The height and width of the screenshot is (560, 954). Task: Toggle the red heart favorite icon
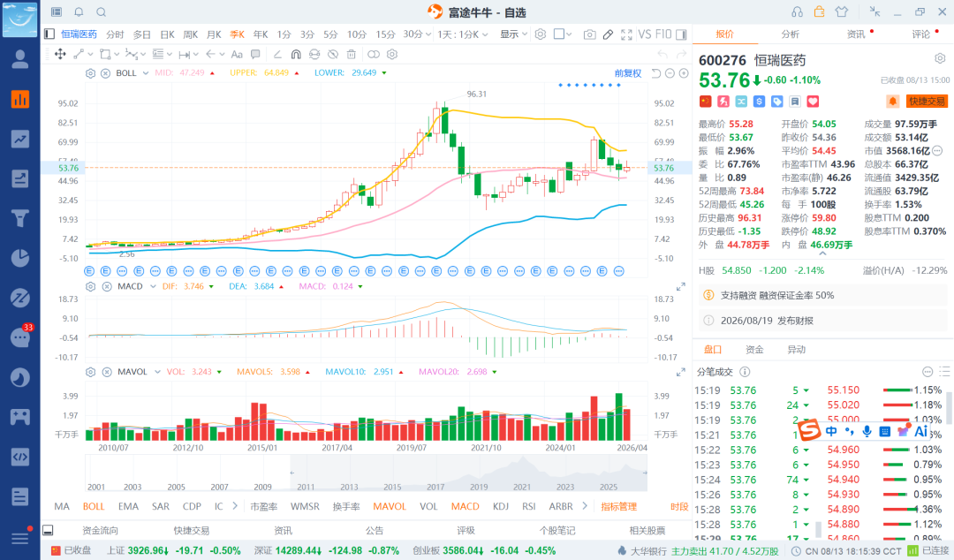[x=813, y=102]
